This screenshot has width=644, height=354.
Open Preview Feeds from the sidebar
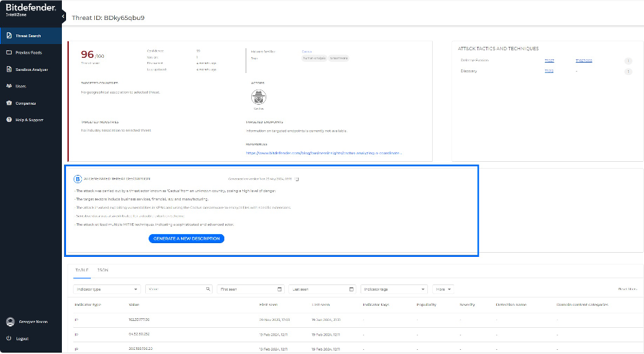tap(28, 52)
